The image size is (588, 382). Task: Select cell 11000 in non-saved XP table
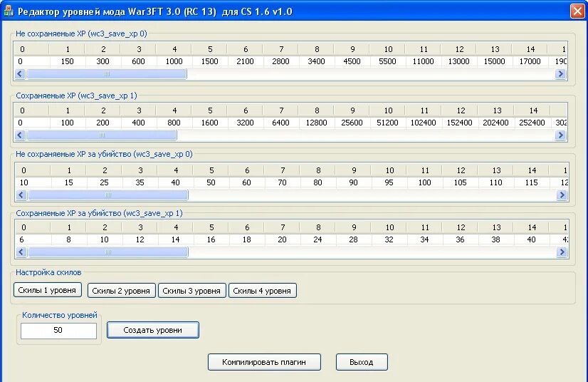coord(423,61)
